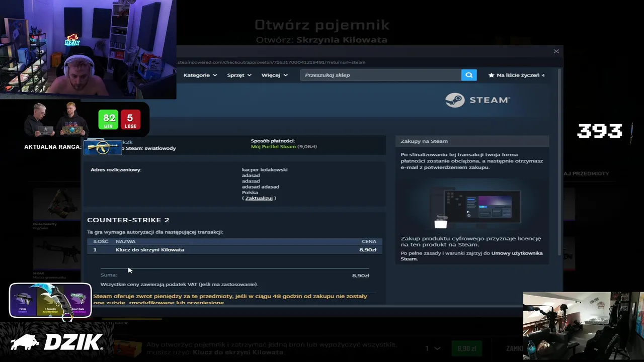Expand the Sprzęt store menu
Viewport: 644px width, 362px height.
click(x=239, y=75)
